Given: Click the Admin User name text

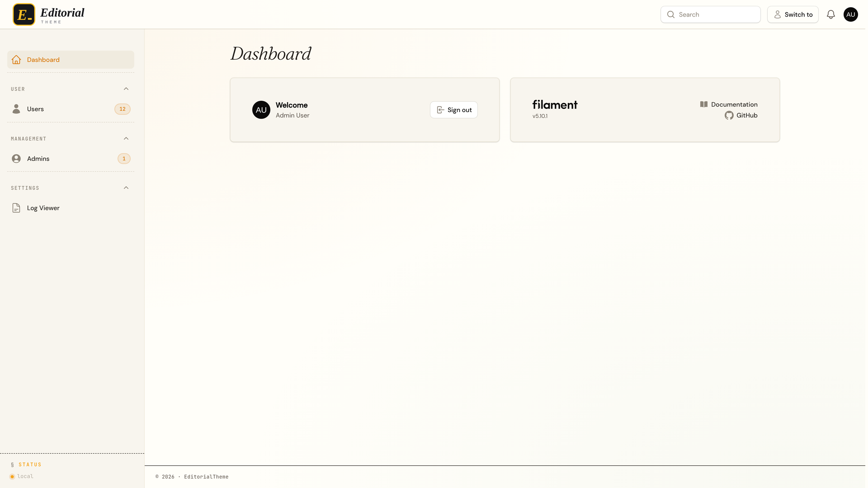Looking at the screenshot, I should click(x=292, y=116).
